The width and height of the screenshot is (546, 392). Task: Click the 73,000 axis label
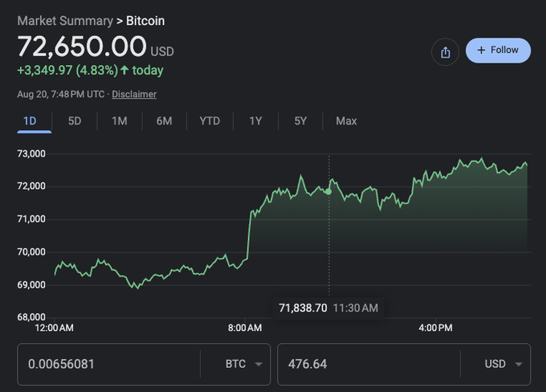(31, 153)
